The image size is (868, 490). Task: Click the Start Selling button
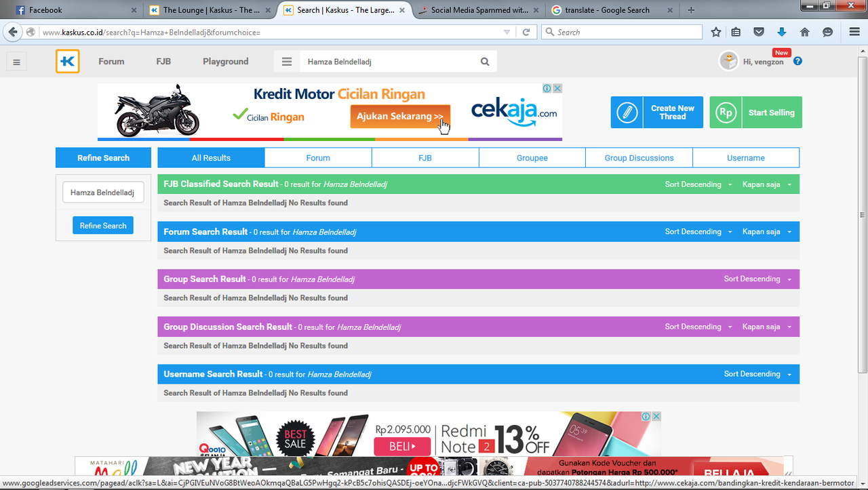click(755, 113)
